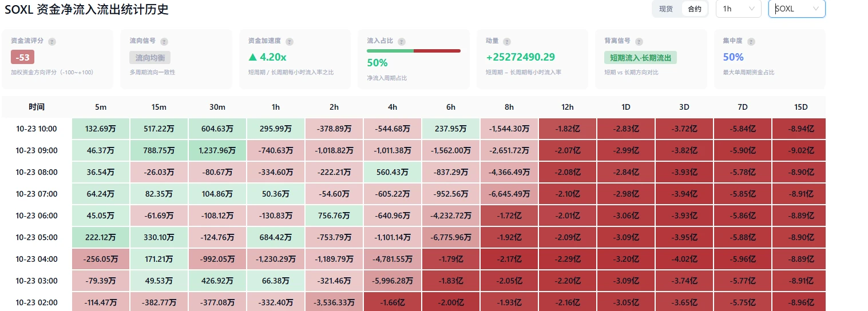Click the 短期流入·长期流出 badge

point(641,58)
